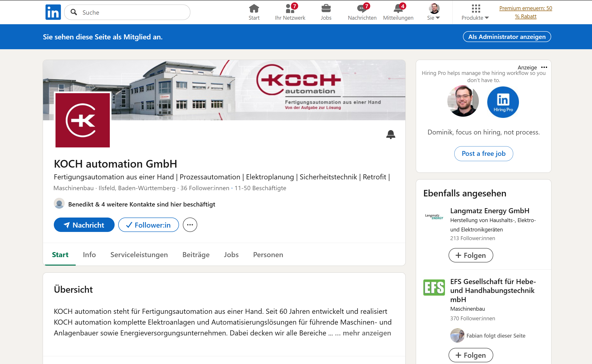The image size is (592, 364).
Task: Click the KOCH automation banner image
Action: tap(224, 90)
